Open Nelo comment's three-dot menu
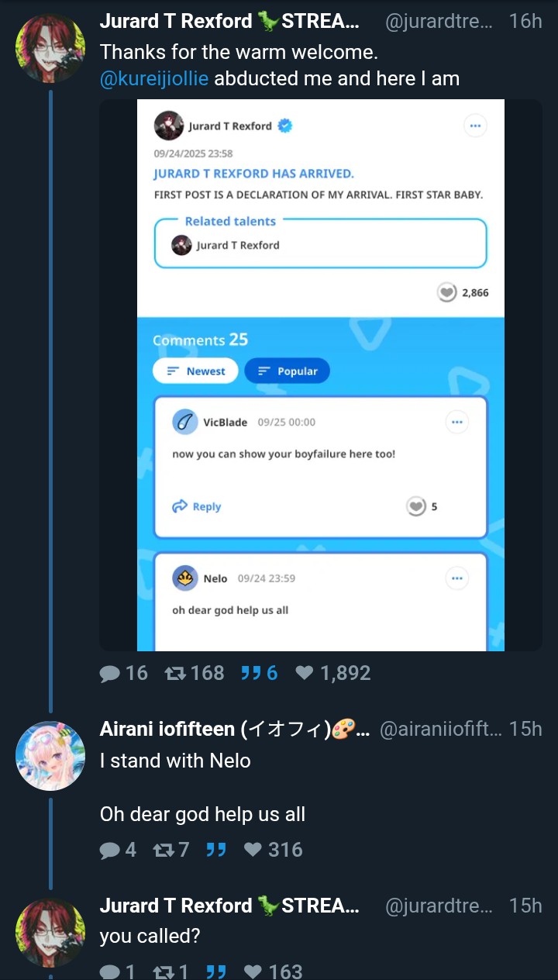The width and height of the screenshot is (558, 980). pyautogui.click(x=457, y=578)
